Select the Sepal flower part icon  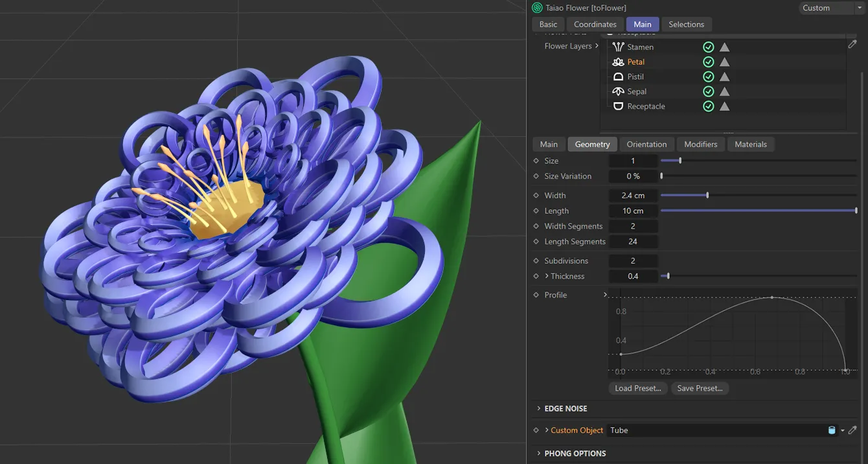pyautogui.click(x=617, y=91)
